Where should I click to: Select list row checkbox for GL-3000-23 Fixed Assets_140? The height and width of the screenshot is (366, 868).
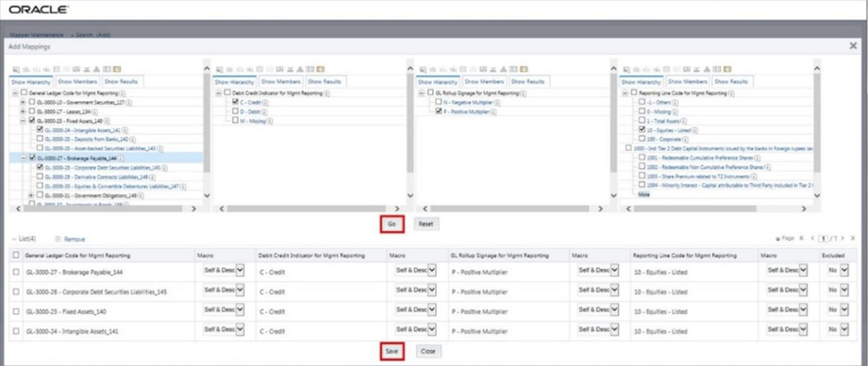pos(16,311)
